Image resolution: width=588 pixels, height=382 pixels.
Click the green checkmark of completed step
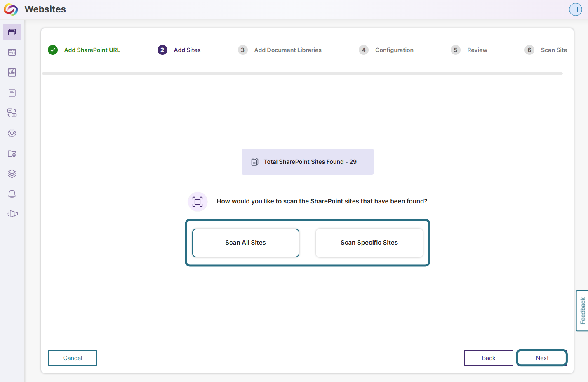[53, 50]
